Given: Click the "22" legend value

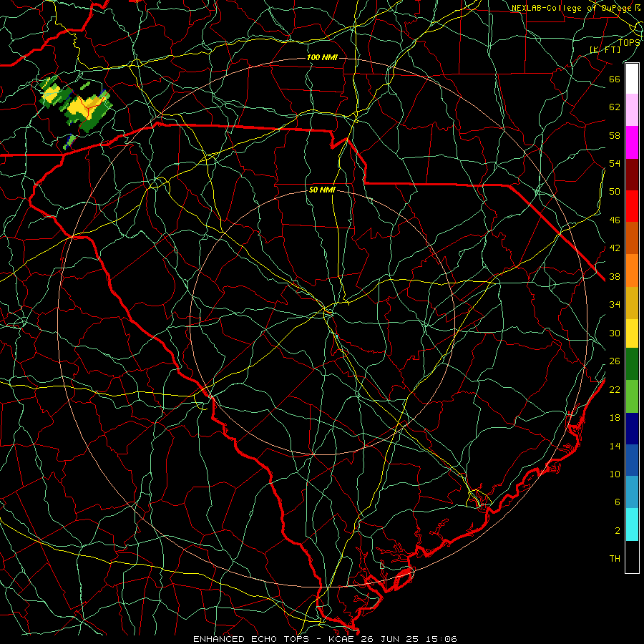Looking at the screenshot, I should pos(615,390).
